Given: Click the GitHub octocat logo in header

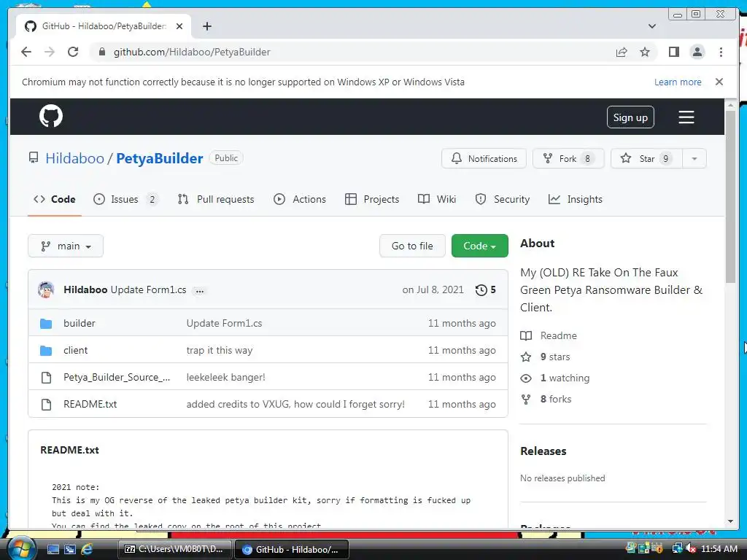Looking at the screenshot, I should click(51, 116).
